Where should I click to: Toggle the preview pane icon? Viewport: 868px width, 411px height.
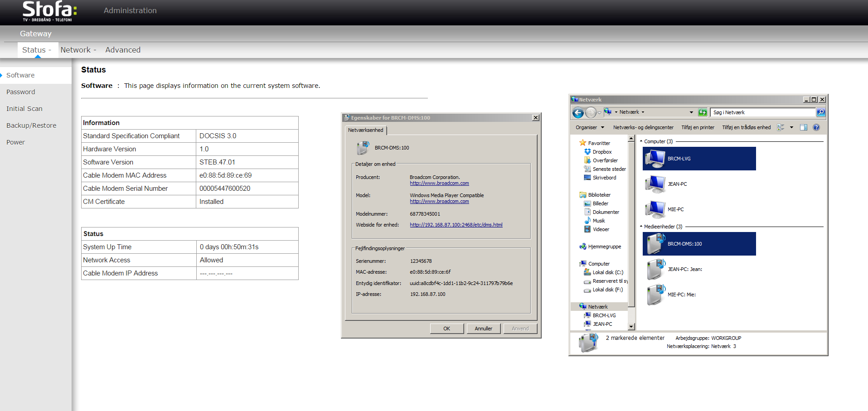(804, 127)
